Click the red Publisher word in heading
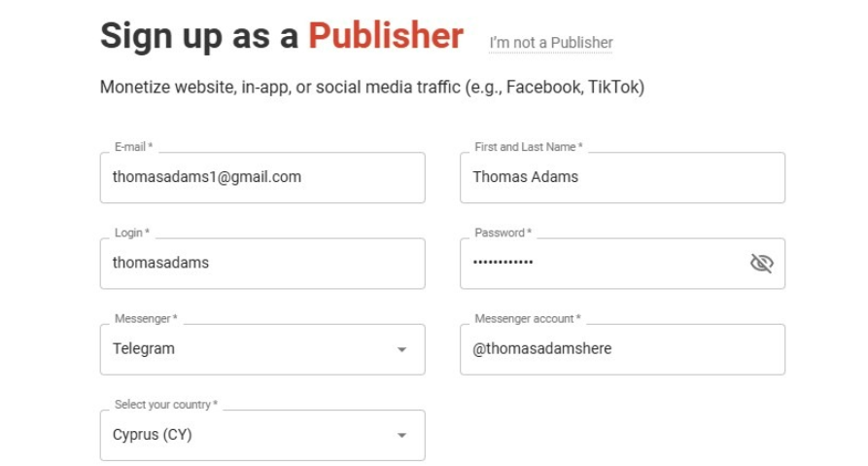The image size is (868, 466). [x=386, y=36]
